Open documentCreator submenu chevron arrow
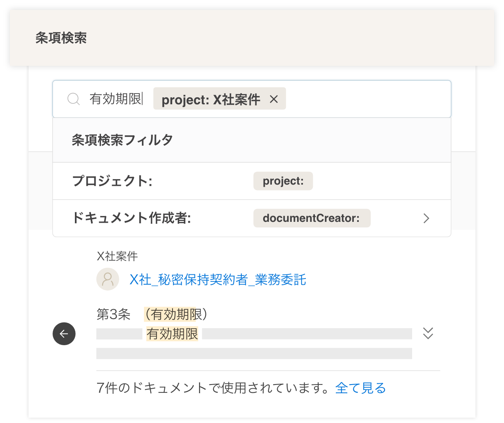The image size is (504, 423). (426, 218)
